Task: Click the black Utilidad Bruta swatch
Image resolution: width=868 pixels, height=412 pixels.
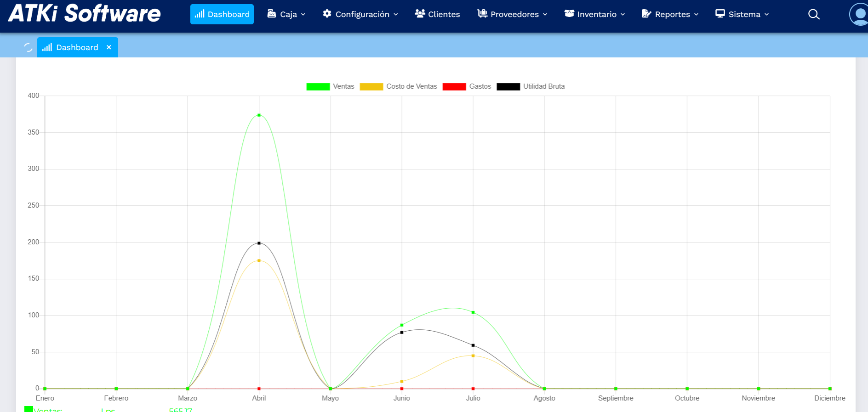Action: [508, 86]
